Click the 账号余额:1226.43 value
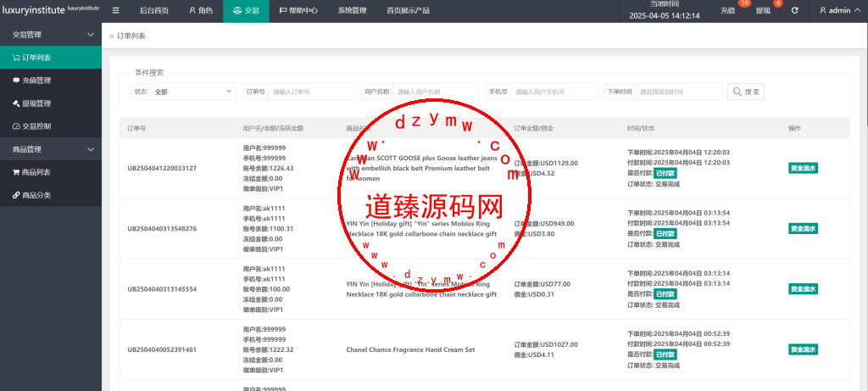This screenshot has width=868, height=391. click(x=268, y=169)
